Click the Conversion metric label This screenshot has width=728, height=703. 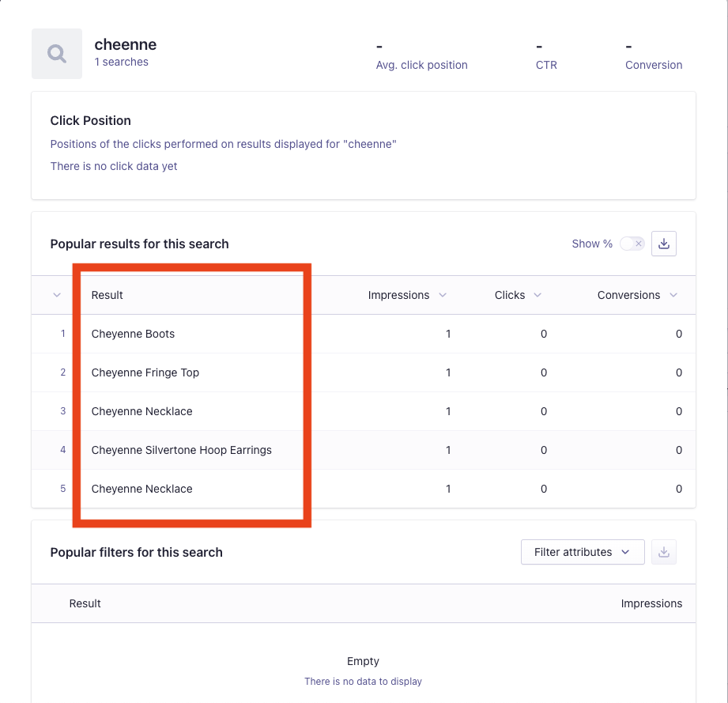[x=654, y=65]
